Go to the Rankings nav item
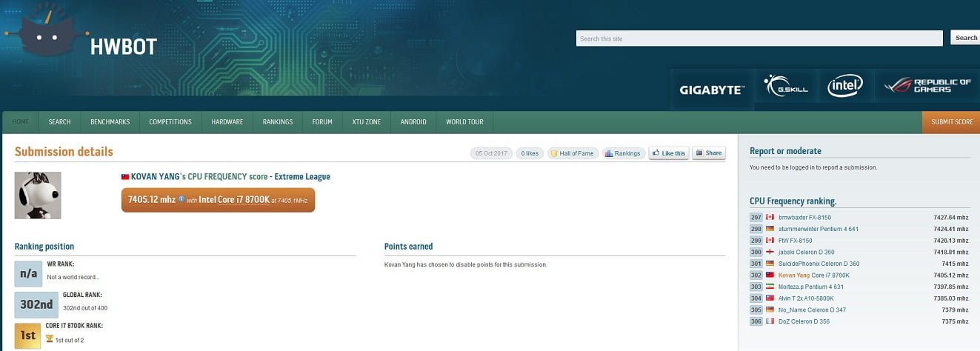 [278, 122]
